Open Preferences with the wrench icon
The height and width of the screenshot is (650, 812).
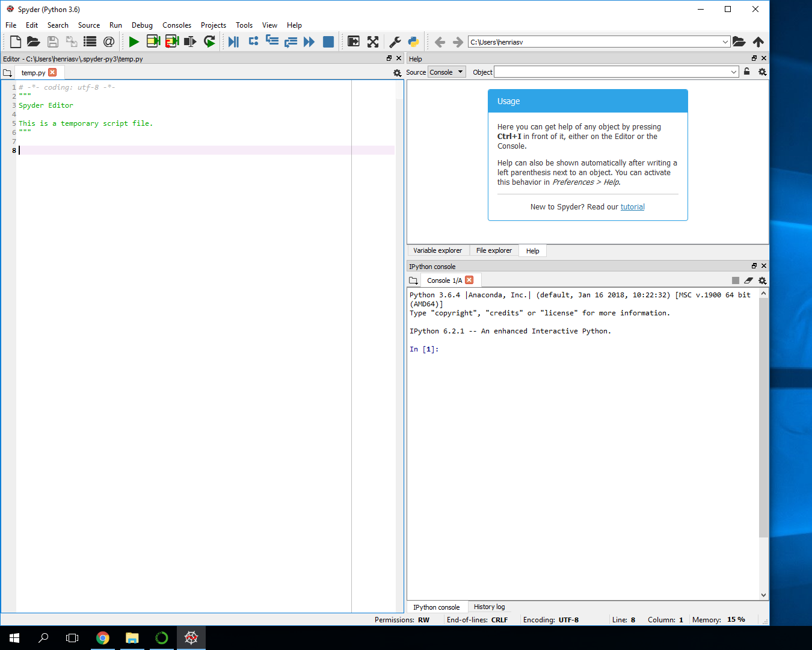(x=395, y=42)
